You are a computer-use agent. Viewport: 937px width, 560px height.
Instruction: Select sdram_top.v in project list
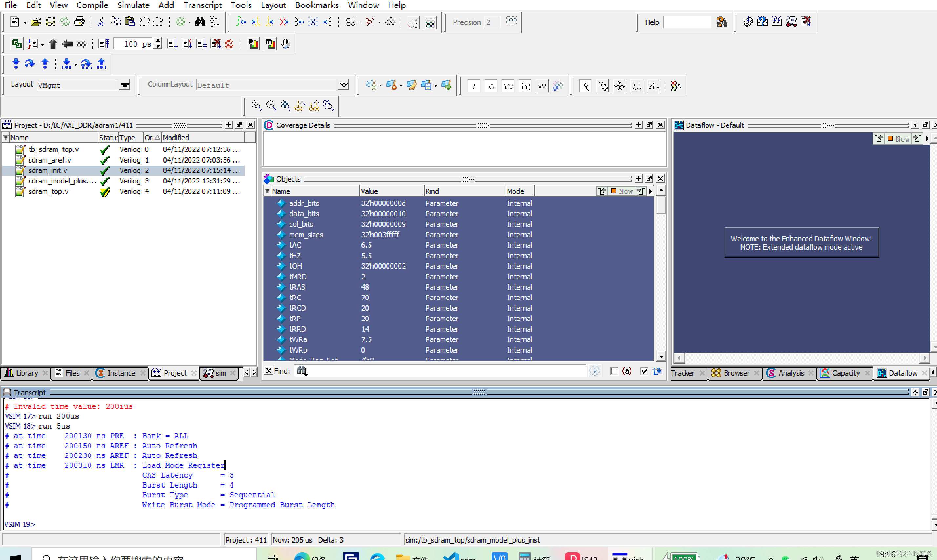pyautogui.click(x=48, y=191)
